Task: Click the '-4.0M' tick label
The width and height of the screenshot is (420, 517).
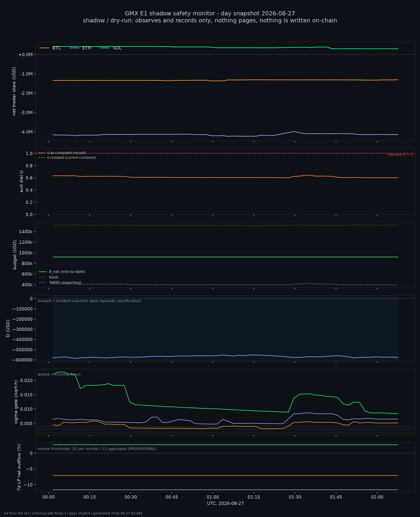Action: pos(26,132)
